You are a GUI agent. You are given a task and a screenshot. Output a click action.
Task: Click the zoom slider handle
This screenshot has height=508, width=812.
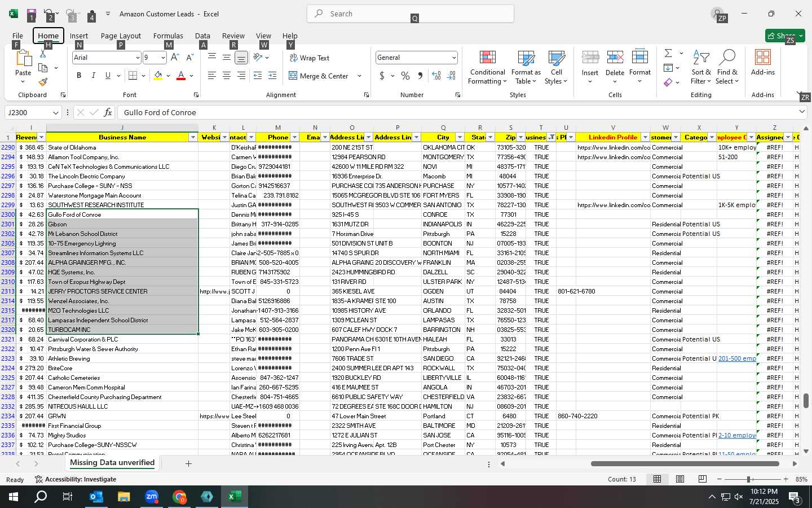749,479
